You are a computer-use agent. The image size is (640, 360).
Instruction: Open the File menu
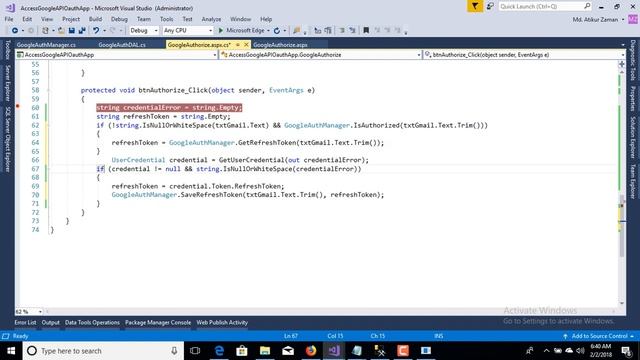point(9,19)
